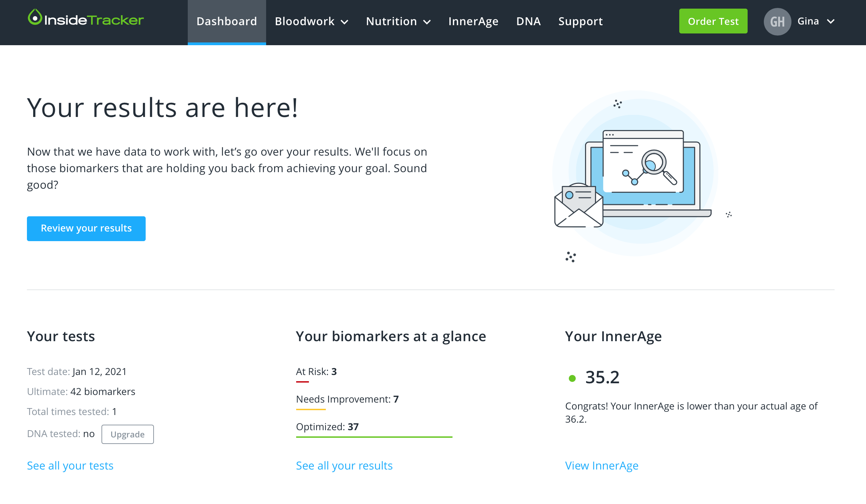Click the green InnerAge status dot
Screen dimensions: 866x504
[x=572, y=378]
